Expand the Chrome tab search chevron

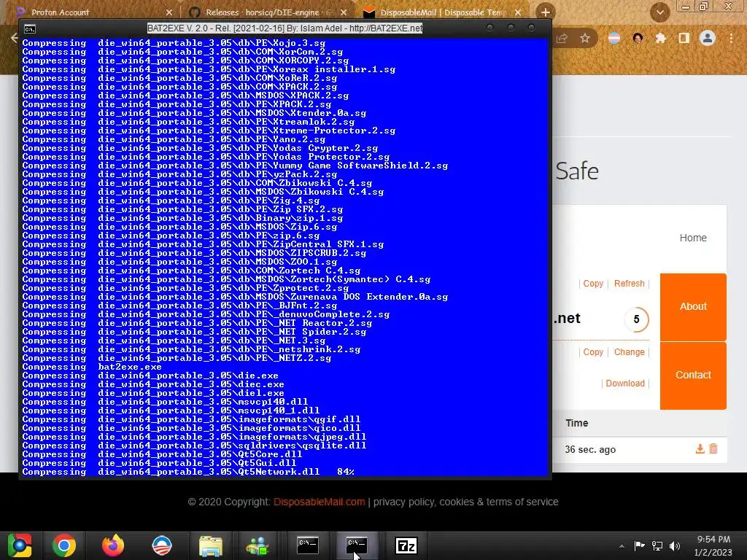[659, 13]
